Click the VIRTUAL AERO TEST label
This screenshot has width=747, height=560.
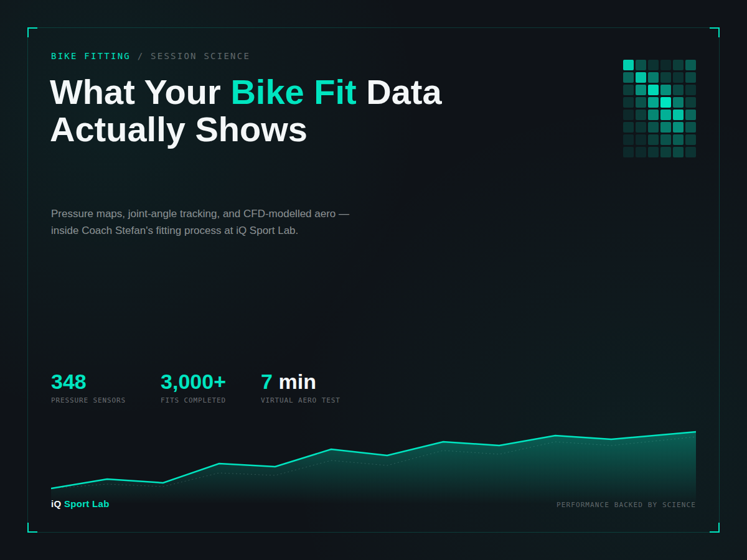coord(301,400)
